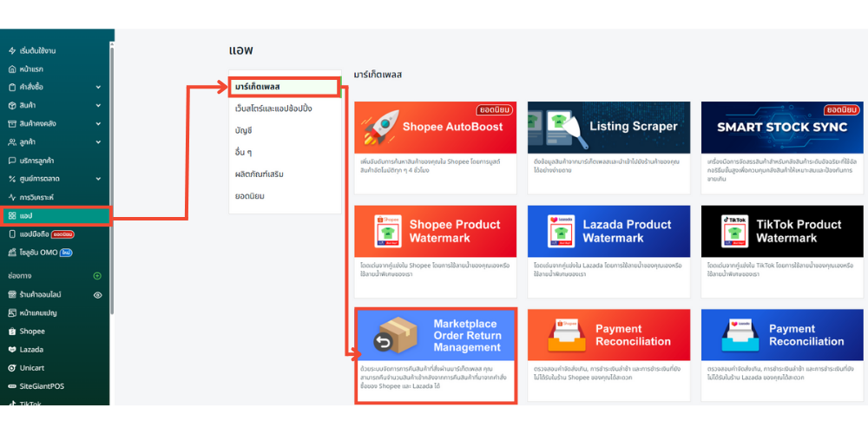Click the Apps grid icon in sidebar
The height and width of the screenshot is (434, 868).
12,215
